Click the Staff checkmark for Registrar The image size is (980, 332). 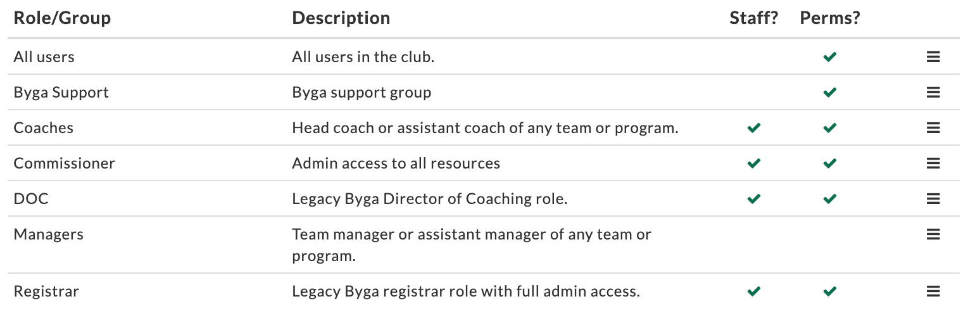point(753,292)
